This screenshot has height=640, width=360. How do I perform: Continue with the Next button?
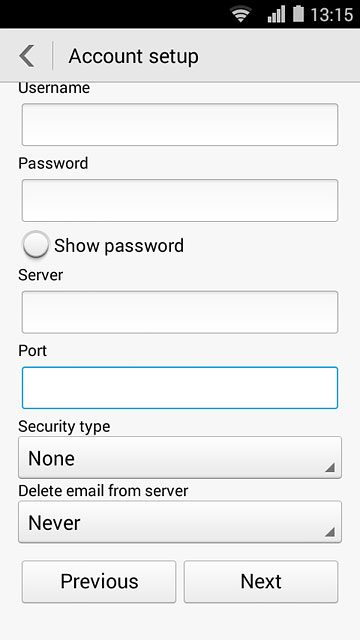coord(261,582)
